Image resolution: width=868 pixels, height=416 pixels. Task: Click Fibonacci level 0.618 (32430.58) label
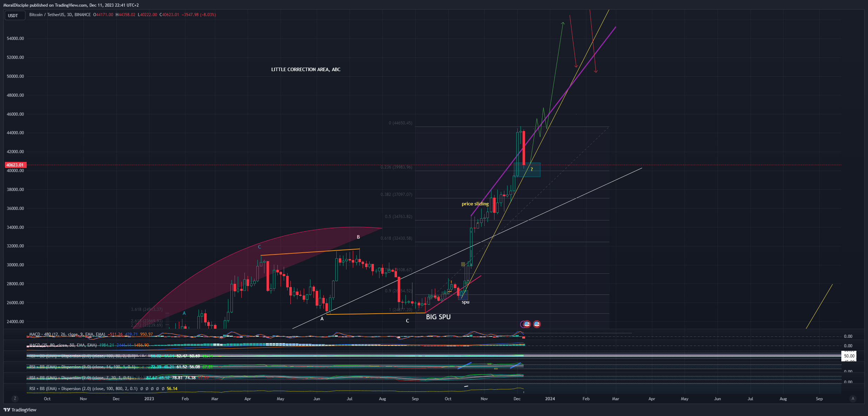396,238
